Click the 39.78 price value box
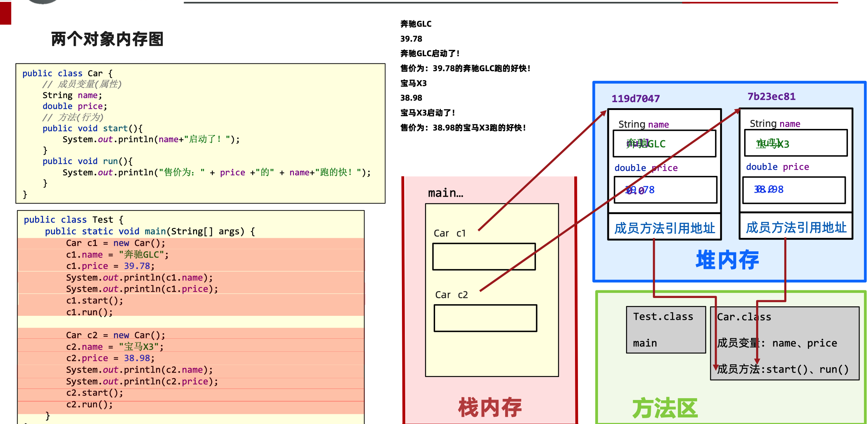868x424 pixels. (665, 190)
